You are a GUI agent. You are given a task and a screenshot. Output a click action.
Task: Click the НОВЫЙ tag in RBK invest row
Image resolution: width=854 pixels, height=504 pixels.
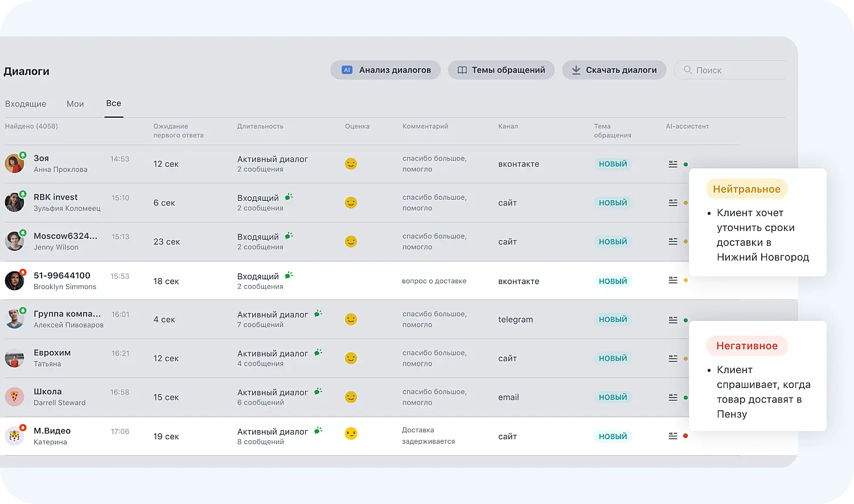point(613,203)
